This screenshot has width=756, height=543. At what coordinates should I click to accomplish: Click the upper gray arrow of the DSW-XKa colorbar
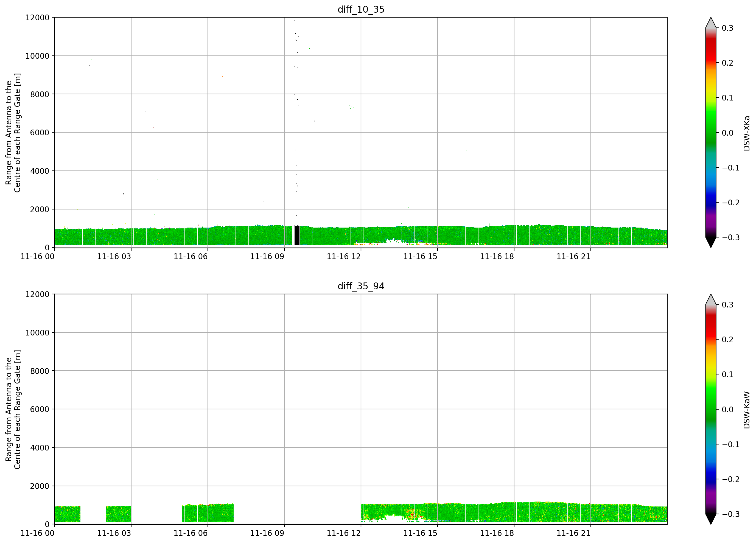pos(711,23)
